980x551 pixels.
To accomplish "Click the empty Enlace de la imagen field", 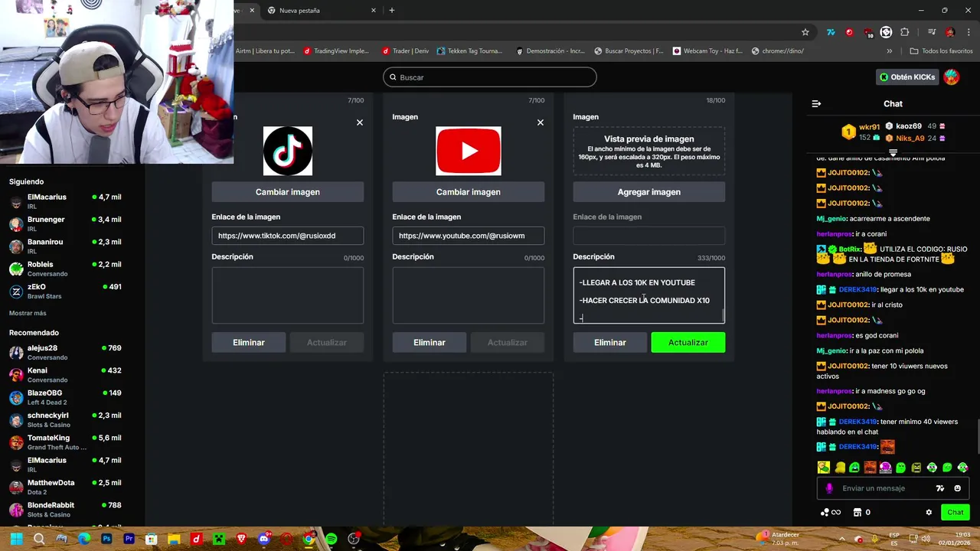I will coord(649,236).
